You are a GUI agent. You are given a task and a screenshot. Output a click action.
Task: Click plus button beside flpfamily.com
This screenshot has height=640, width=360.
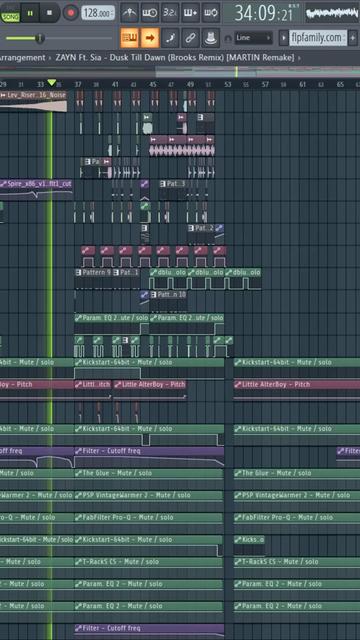(352, 38)
